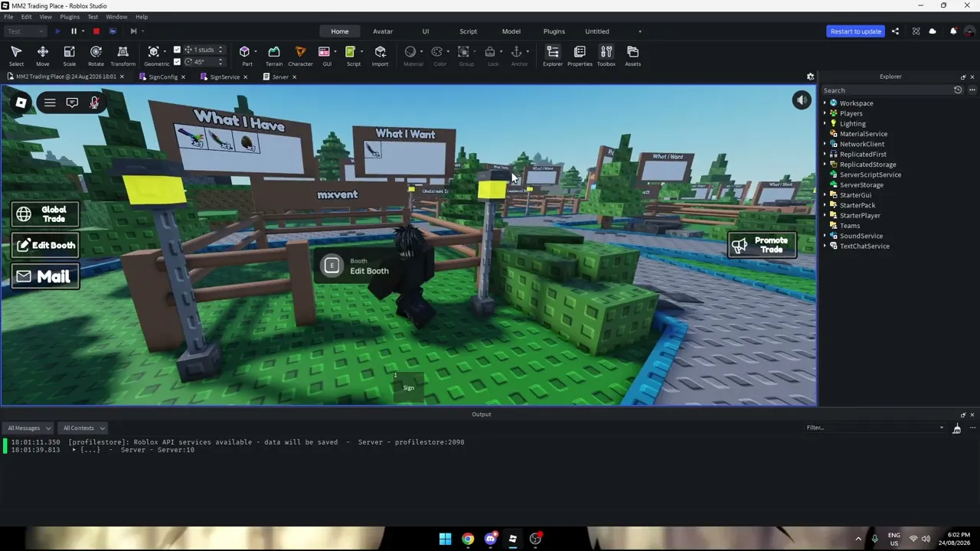
Task: Open the File menu
Action: tap(8, 17)
